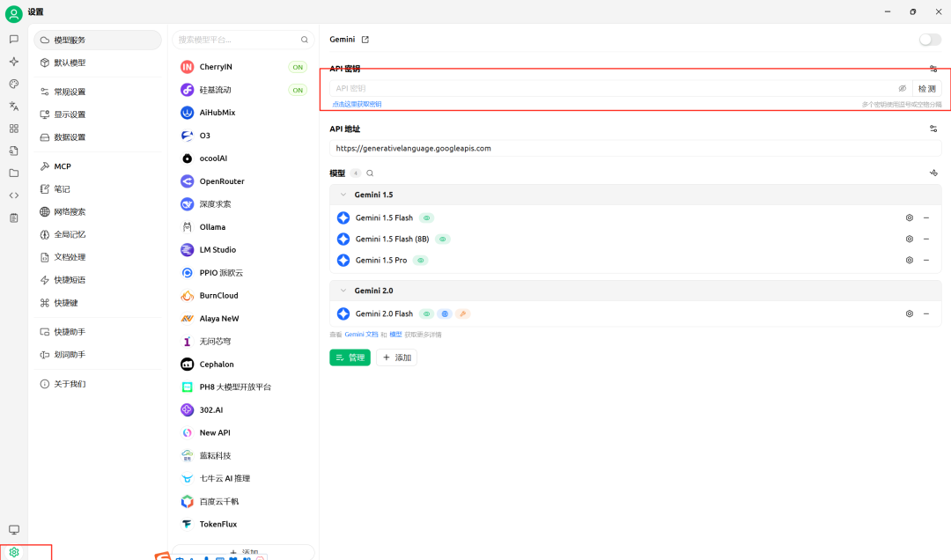Collapse the Gemini 1.5 model group
This screenshot has width=951, height=560.
(x=343, y=195)
